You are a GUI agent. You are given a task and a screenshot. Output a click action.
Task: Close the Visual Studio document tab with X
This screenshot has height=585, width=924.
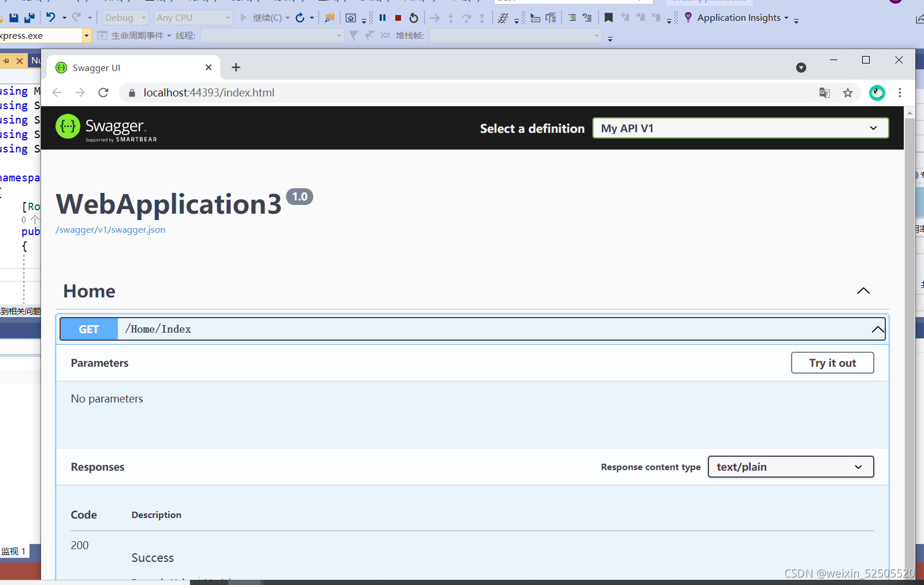click(x=20, y=61)
